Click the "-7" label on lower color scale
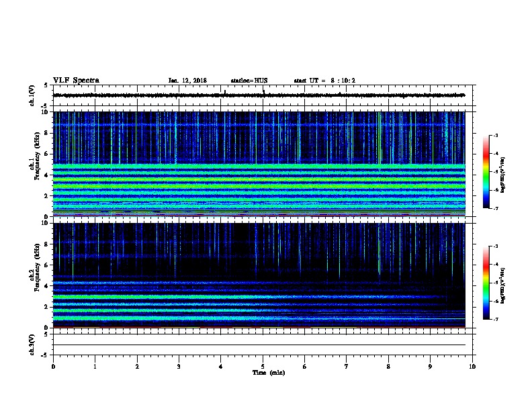Screen dimensions: 532x411 click(495, 320)
